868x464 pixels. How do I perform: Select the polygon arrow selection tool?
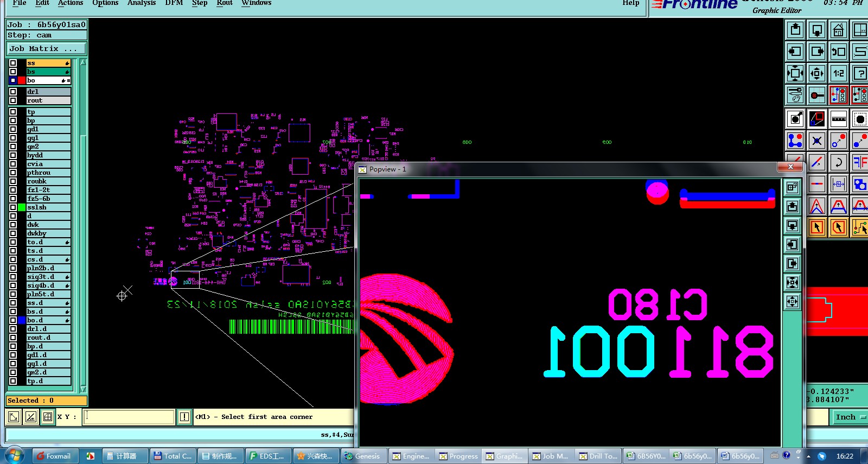pyautogui.click(x=839, y=227)
